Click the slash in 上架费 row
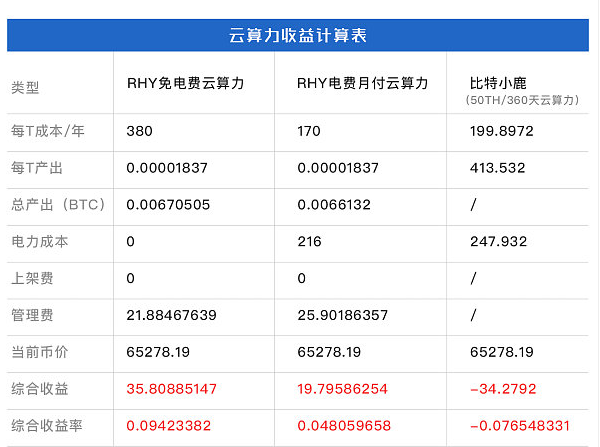Viewport: 600px width, 447px height. tap(473, 279)
